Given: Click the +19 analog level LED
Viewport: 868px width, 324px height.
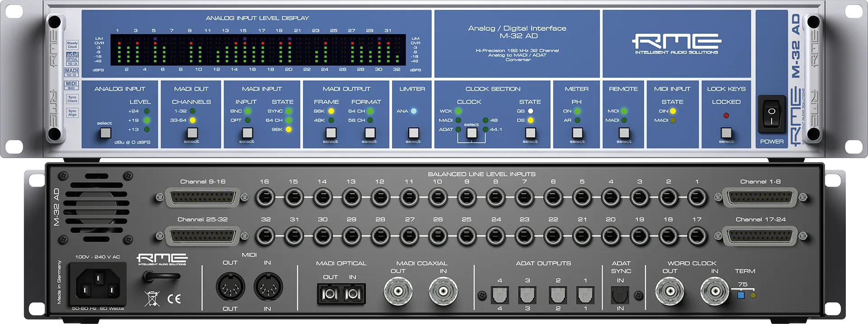Looking at the screenshot, I should (146, 120).
